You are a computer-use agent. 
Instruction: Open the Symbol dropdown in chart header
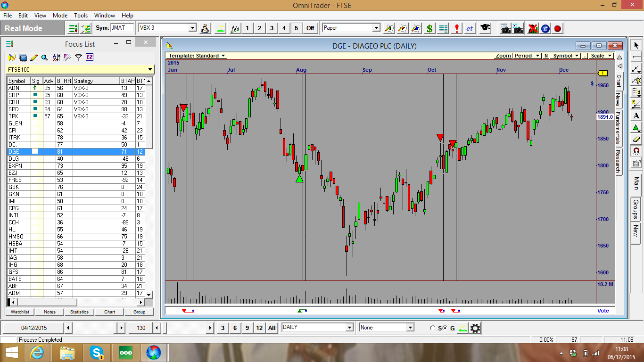pyautogui.click(x=566, y=56)
